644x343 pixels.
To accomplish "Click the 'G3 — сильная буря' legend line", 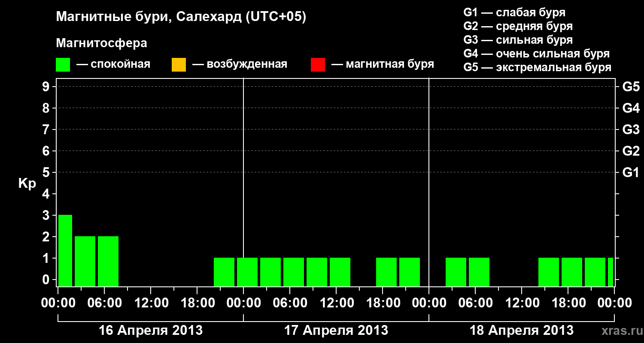I will (518, 40).
